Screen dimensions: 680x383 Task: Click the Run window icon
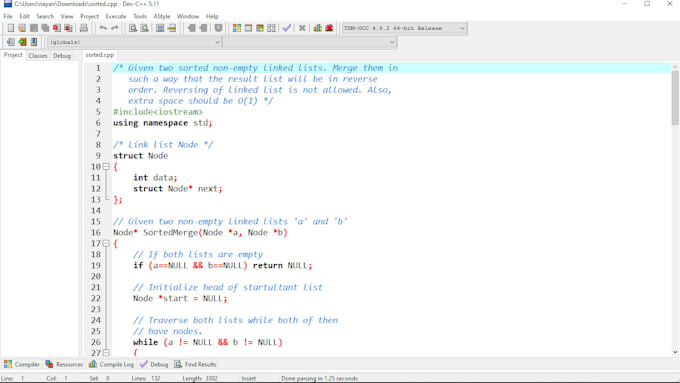click(x=248, y=28)
